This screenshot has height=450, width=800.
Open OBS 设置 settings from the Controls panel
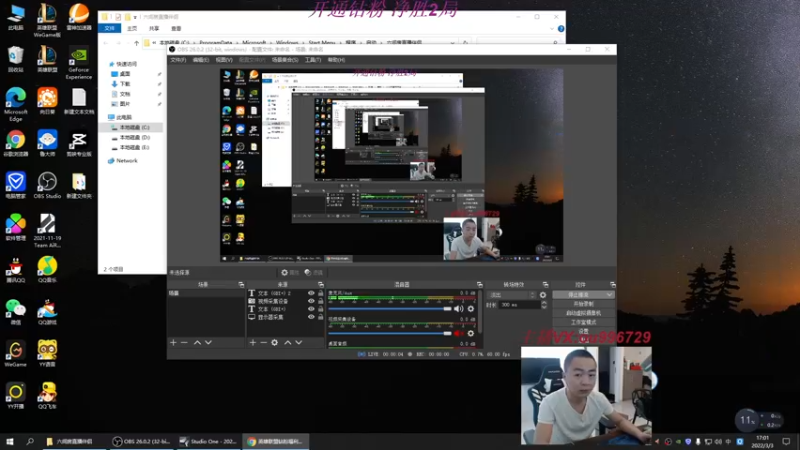coord(583,331)
